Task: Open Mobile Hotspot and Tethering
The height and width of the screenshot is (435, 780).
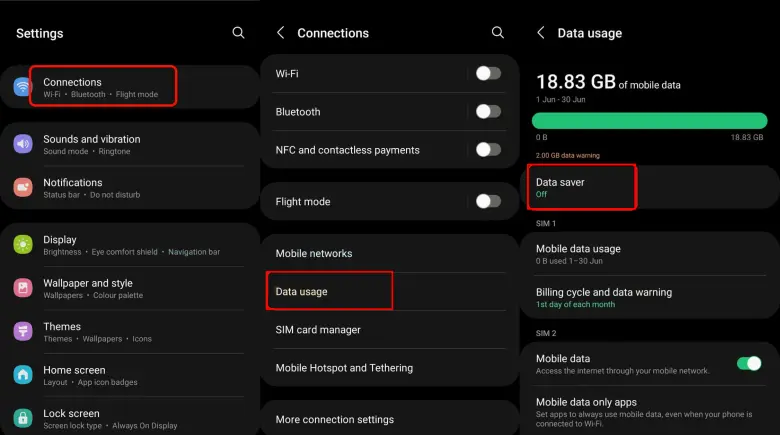Action: point(390,368)
